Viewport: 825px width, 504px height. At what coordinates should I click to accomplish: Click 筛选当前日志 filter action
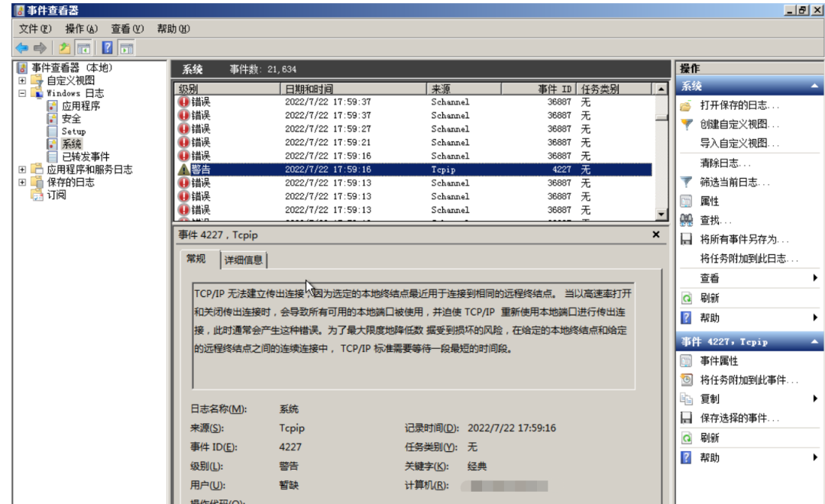tap(735, 182)
